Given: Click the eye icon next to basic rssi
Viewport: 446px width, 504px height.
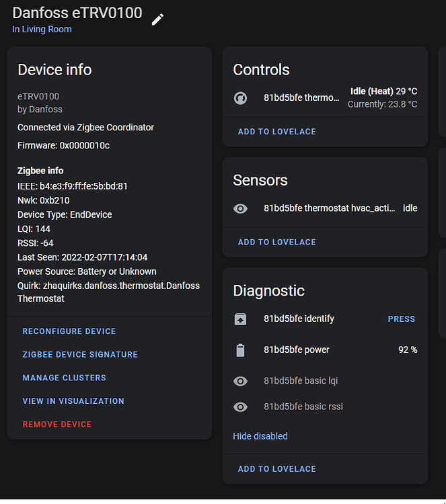Looking at the screenshot, I should pos(240,407).
